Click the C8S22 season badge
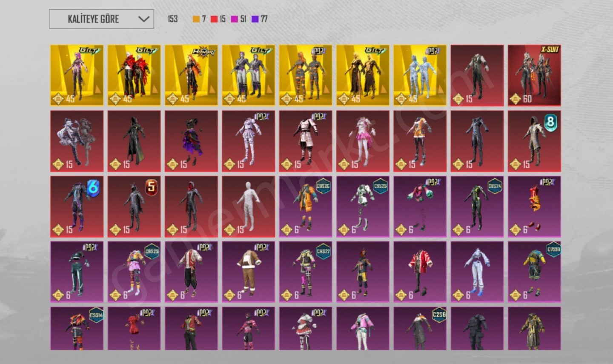Viewport: 613px width, 364px height. (323, 252)
